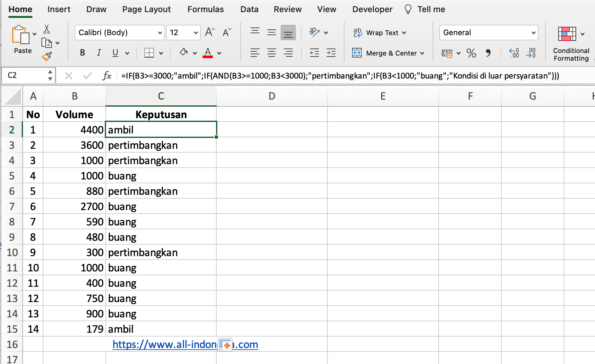
Task: Toggle Italic formatting
Action: (99, 53)
